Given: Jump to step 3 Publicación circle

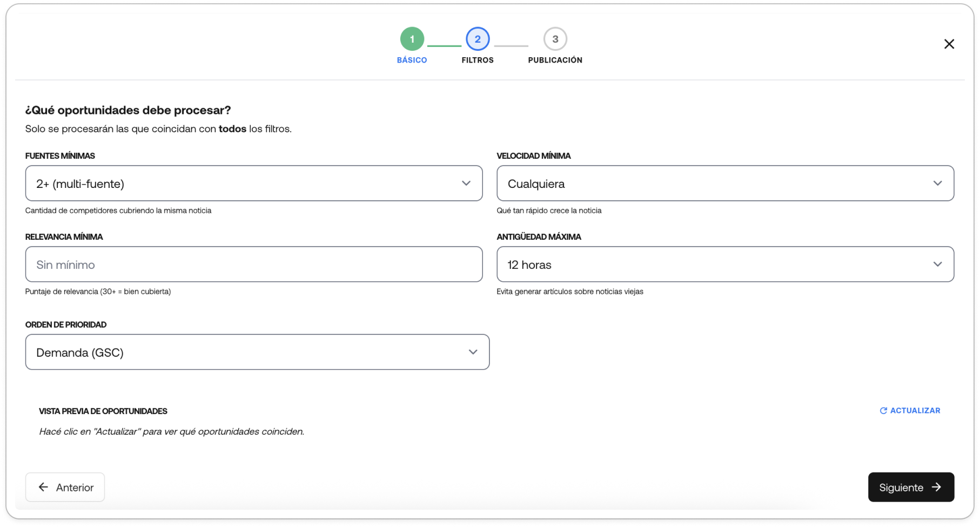Looking at the screenshot, I should pos(555,39).
